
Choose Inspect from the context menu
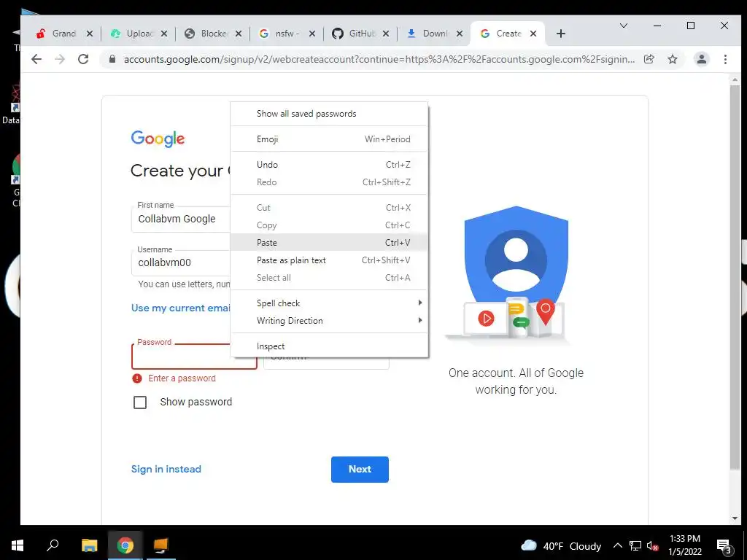(329, 346)
